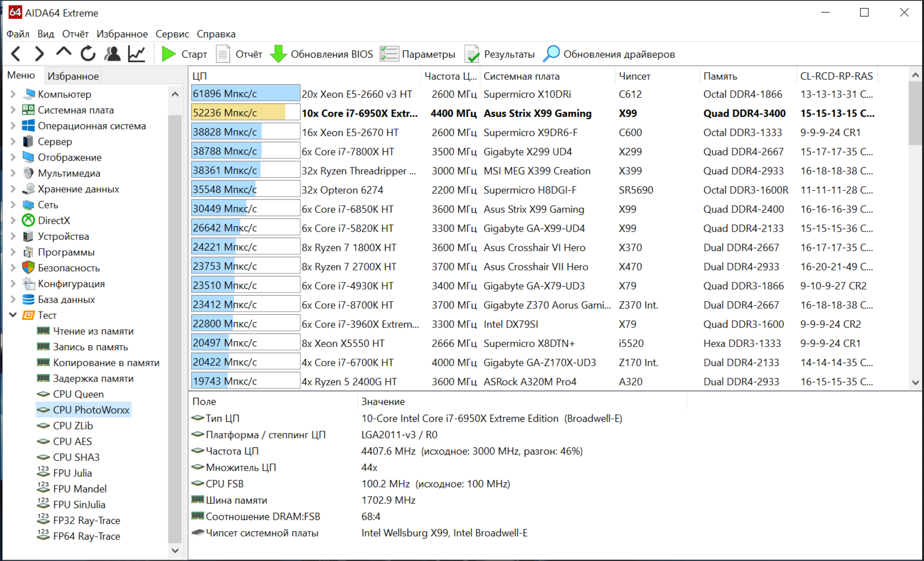Open the Сервис menu
This screenshot has width=924, height=561.
tap(172, 34)
